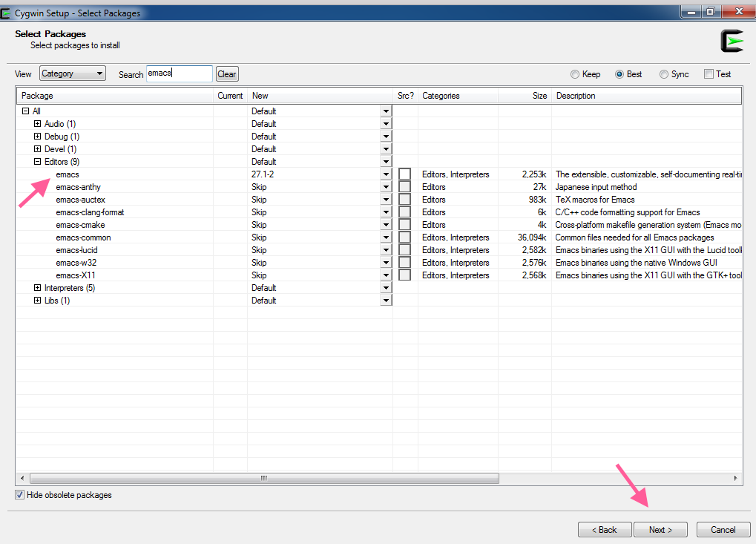Viewport: 756px width, 544px height.
Task: Check Src checkbox for emacs-clang-format
Action: pos(405,212)
